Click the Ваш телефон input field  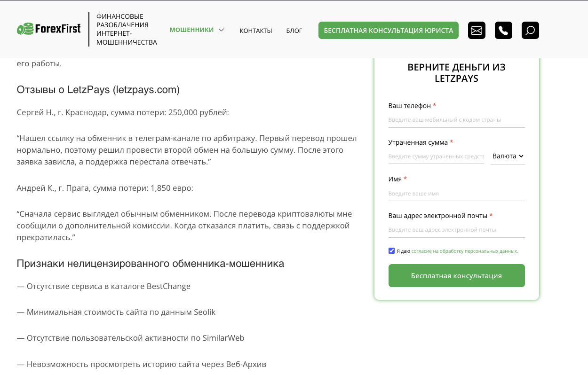coord(456,119)
